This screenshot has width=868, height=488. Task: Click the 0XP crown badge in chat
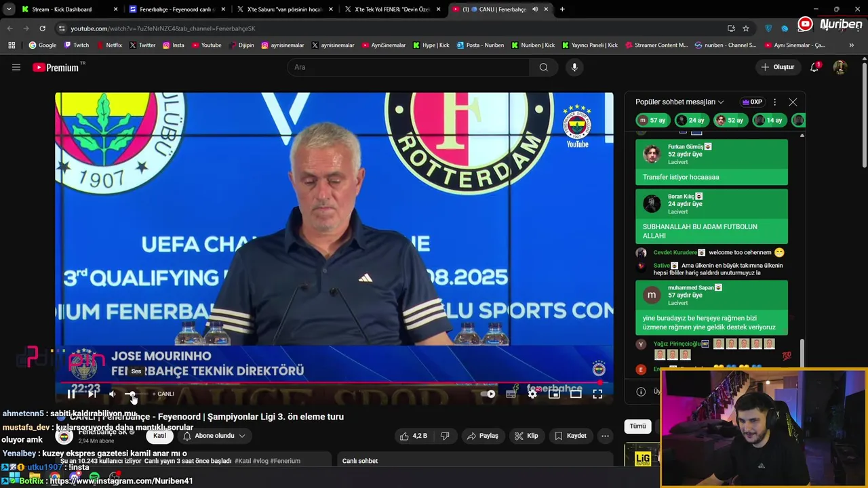[x=752, y=102]
